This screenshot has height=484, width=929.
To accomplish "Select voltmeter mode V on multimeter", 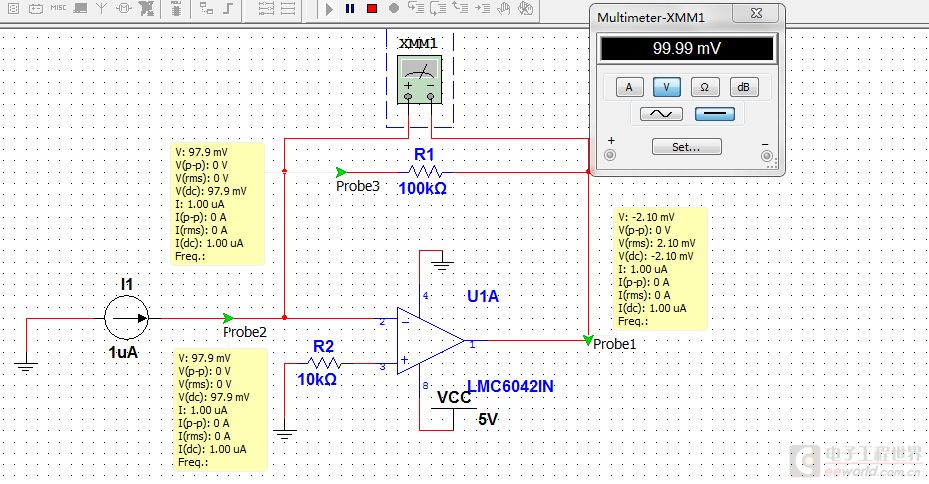I will (667, 87).
